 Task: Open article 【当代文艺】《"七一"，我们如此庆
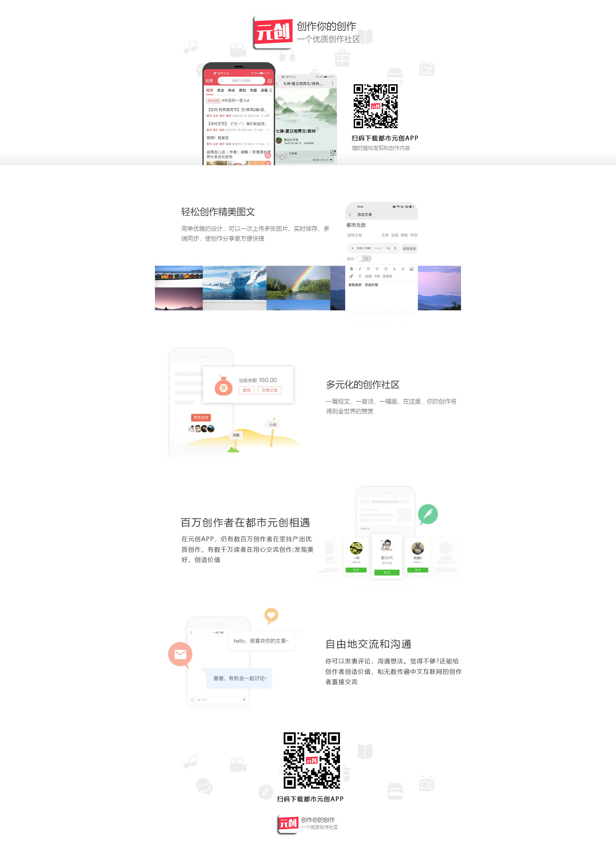coord(237,124)
